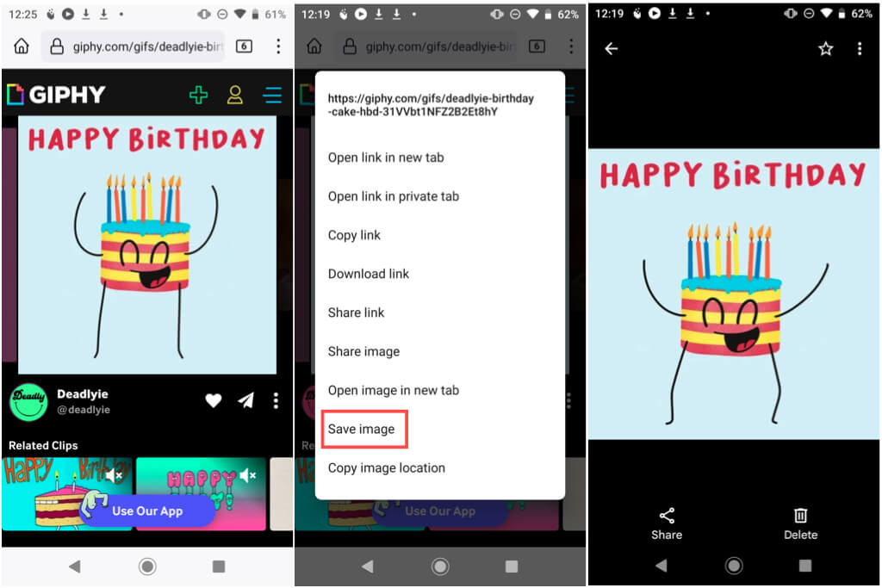Select Open image in new tab
Viewport: 882px width, 588px height.
[x=393, y=390]
